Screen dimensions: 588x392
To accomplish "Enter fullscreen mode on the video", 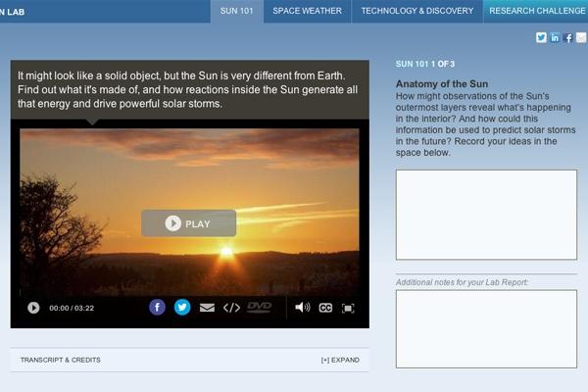I will (348, 308).
